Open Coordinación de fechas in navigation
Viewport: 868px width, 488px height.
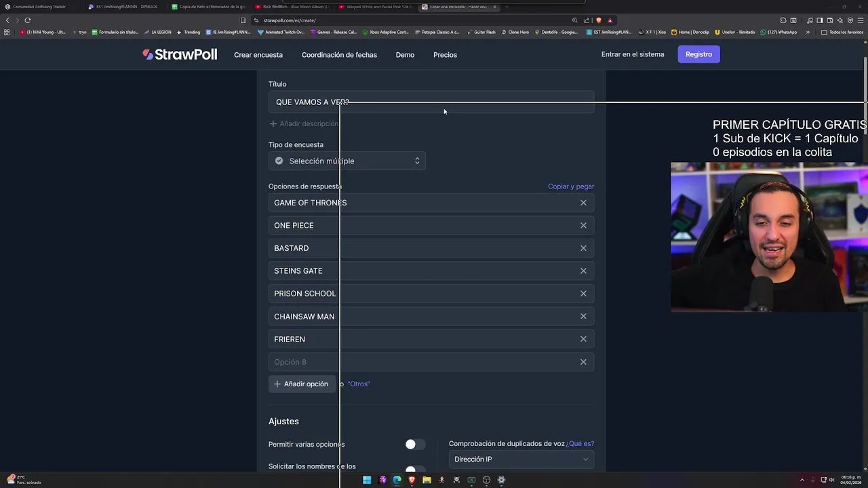(339, 55)
